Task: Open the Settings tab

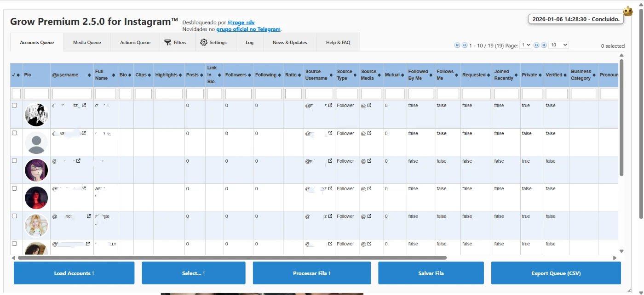Action: pos(213,42)
